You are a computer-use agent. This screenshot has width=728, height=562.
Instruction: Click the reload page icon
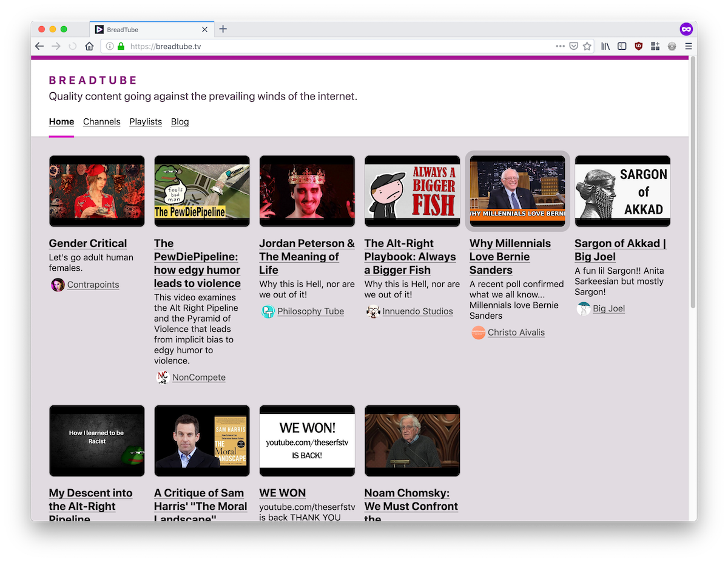coord(73,46)
